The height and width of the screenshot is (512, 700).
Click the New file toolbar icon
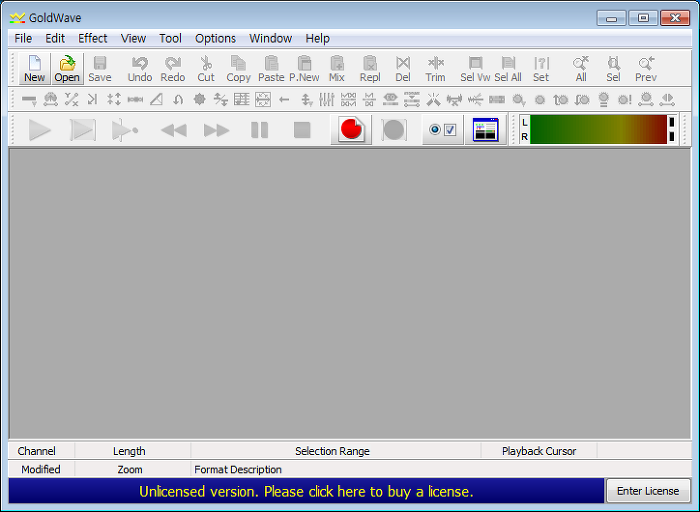click(34, 69)
